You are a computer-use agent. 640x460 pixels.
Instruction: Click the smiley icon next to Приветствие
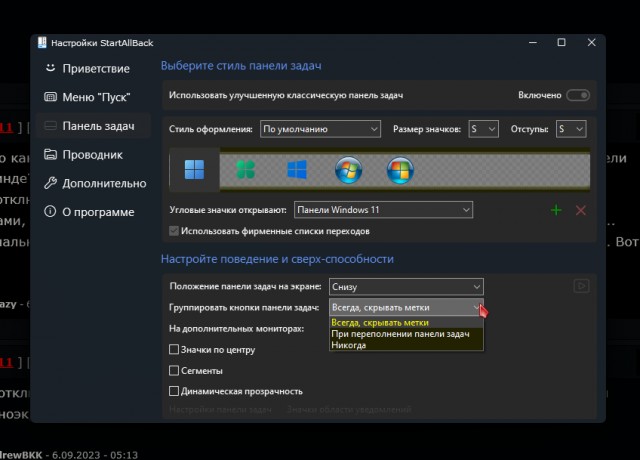(50, 68)
